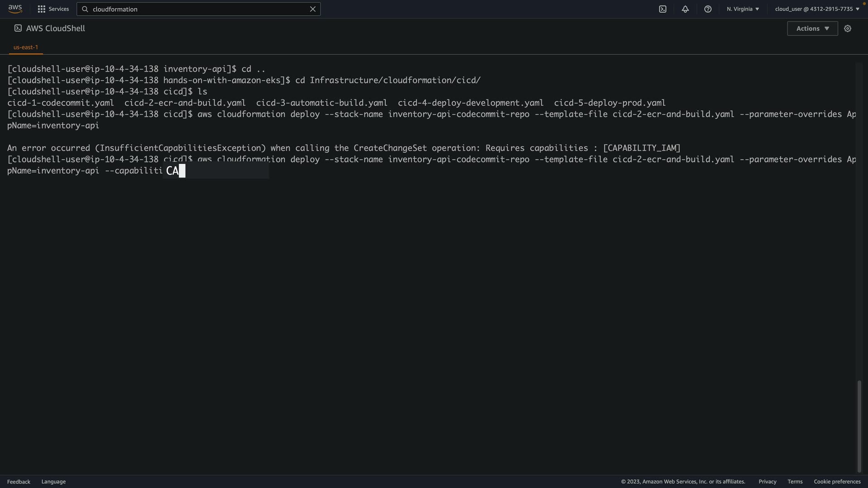The width and height of the screenshot is (868, 488).
Task: Open the Language selector
Action: pos(53,482)
